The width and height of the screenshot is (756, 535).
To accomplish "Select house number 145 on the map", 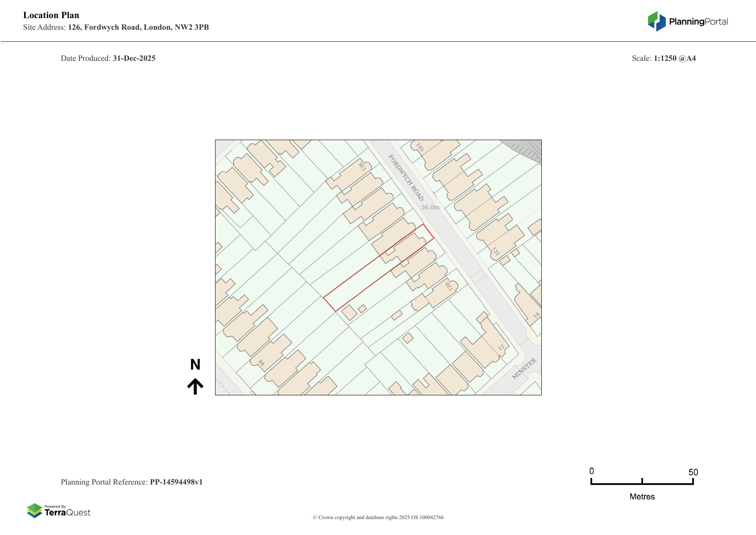I will [420, 147].
